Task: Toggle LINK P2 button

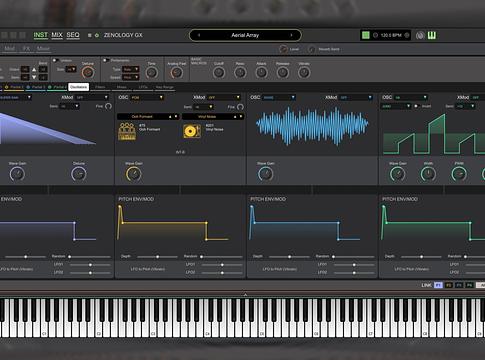Action: coord(449,285)
